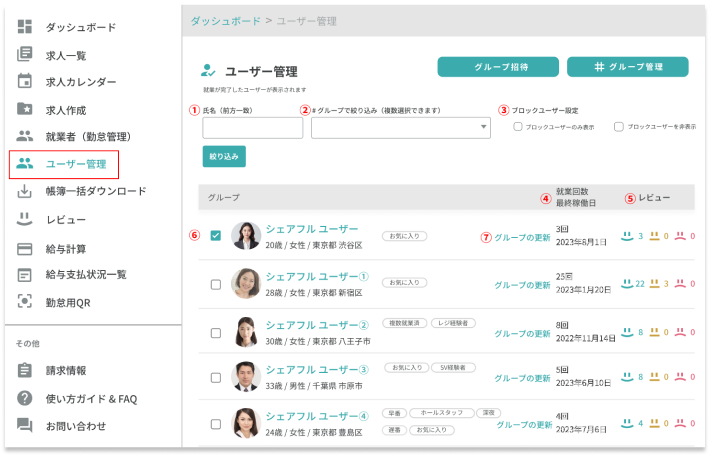Click the 給与計算 card icon
This screenshot has width=710, height=460.
[25, 247]
